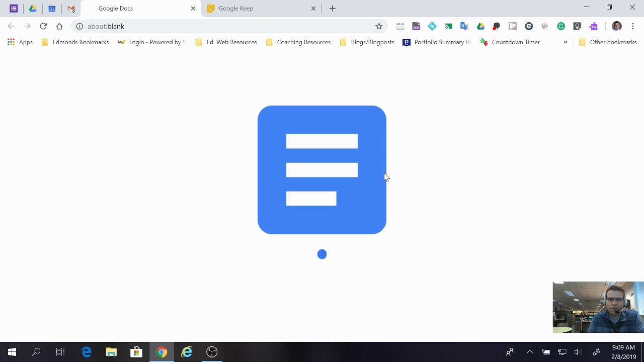Check the battery status icon
The height and width of the screenshot is (362, 644).
546,352
